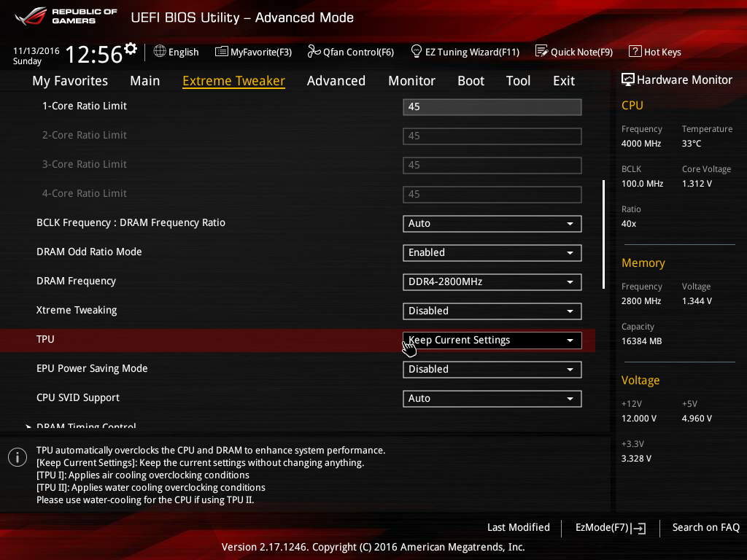
Task: Click the CPU temperature 33°C value
Action: (x=692, y=144)
